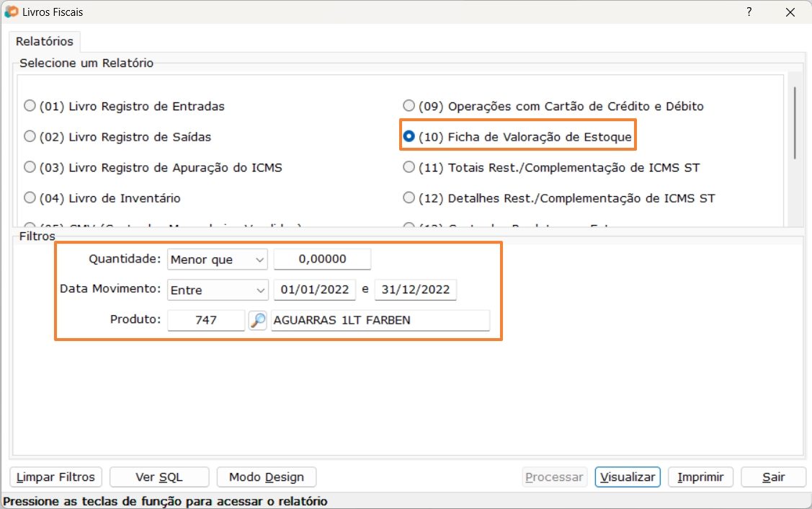This screenshot has width=812, height=509.
Task: Choose Livro de Inventário radio button
Action: pyautogui.click(x=30, y=198)
